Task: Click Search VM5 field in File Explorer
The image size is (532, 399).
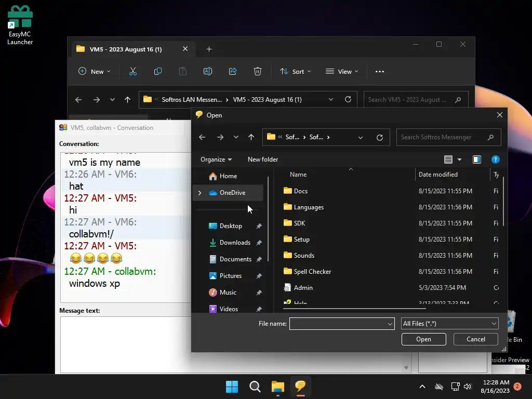Action: pyautogui.click(x=416, y=100)
